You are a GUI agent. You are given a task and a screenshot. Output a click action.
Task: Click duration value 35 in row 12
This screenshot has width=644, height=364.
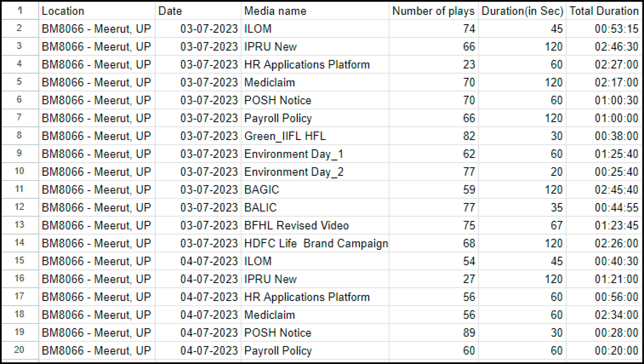(x=522, y=207)
